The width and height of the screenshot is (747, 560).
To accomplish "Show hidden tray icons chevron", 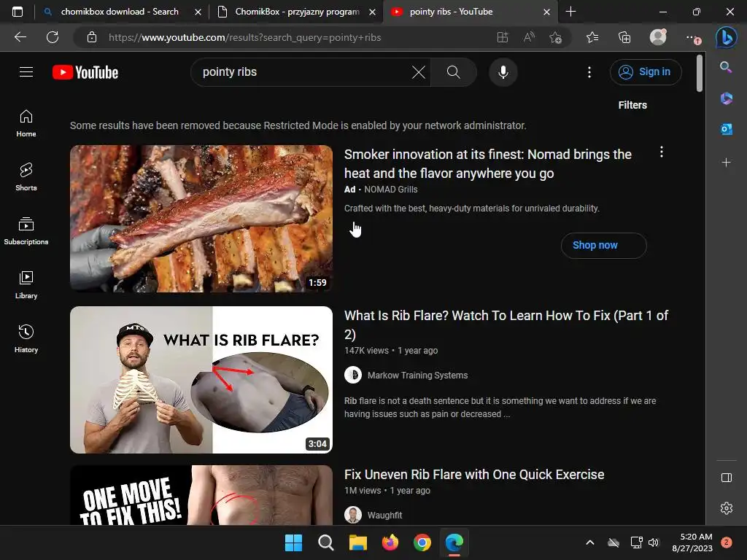I will 589,542.
